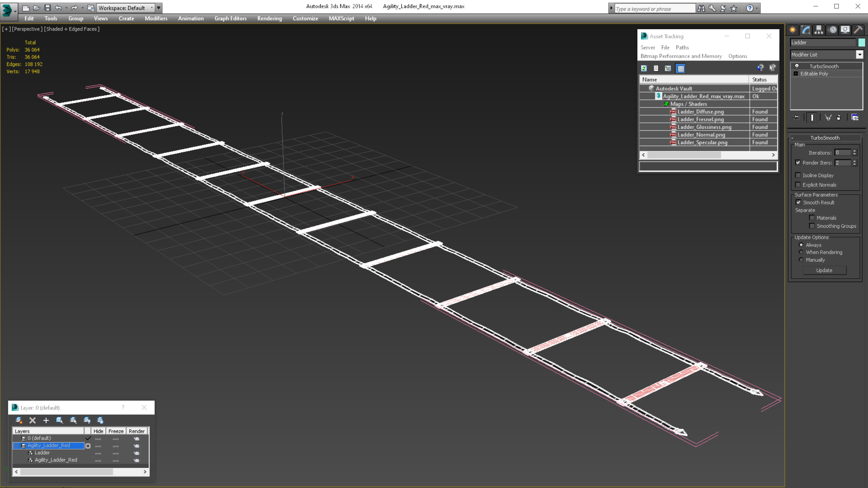
Task: Enable Explicit Normals checkbox
Action: (x=798, y=185)
